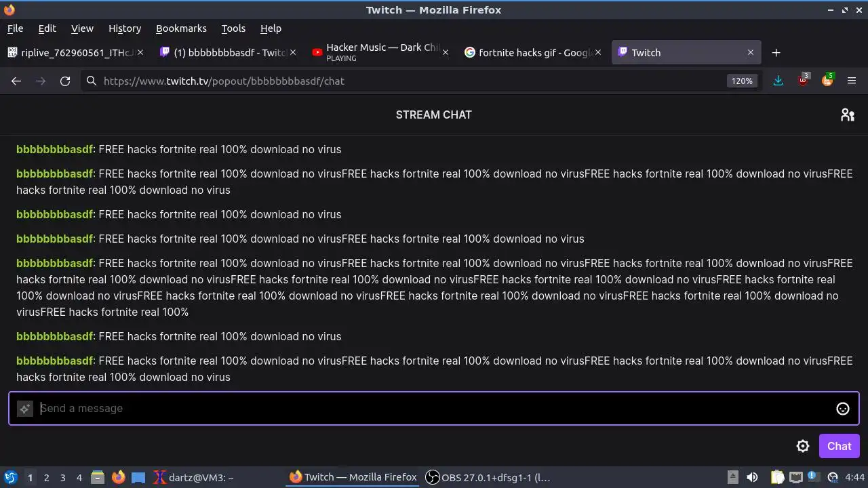
Task: Open the Help menu
Action: click(271, 28)
